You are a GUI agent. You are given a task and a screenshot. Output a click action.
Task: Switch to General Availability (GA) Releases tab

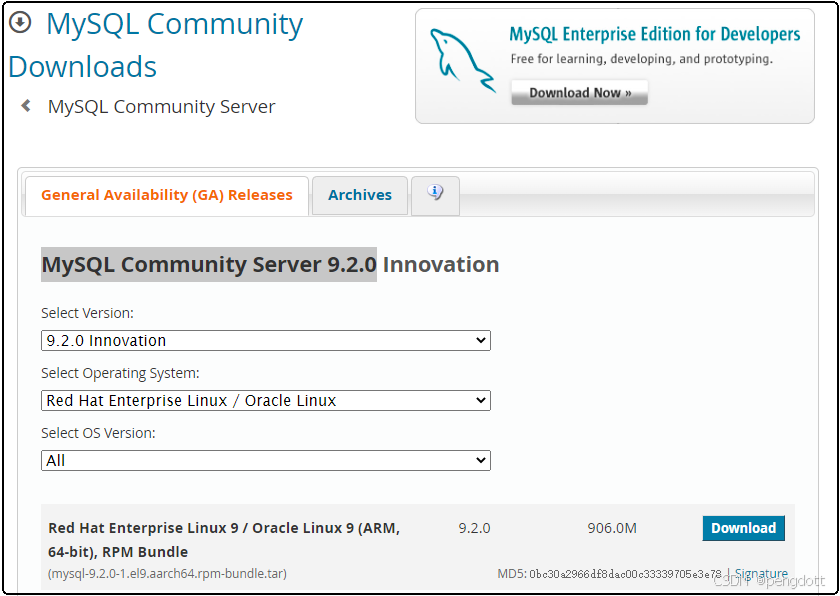pos(167,195)
